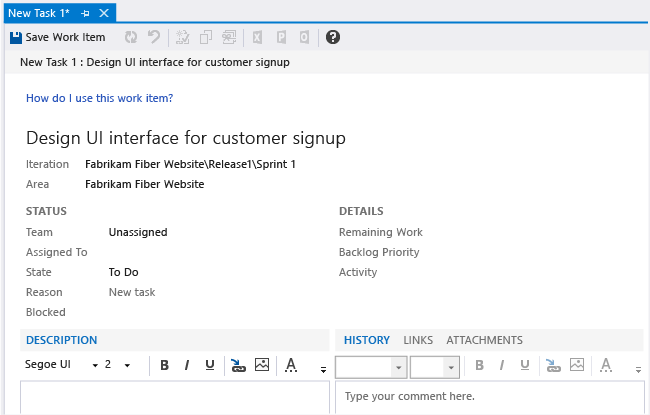The height and width of the screenshot is (415, 650).
Task: Click the Save Work Item label
Action: coord(65,37)
